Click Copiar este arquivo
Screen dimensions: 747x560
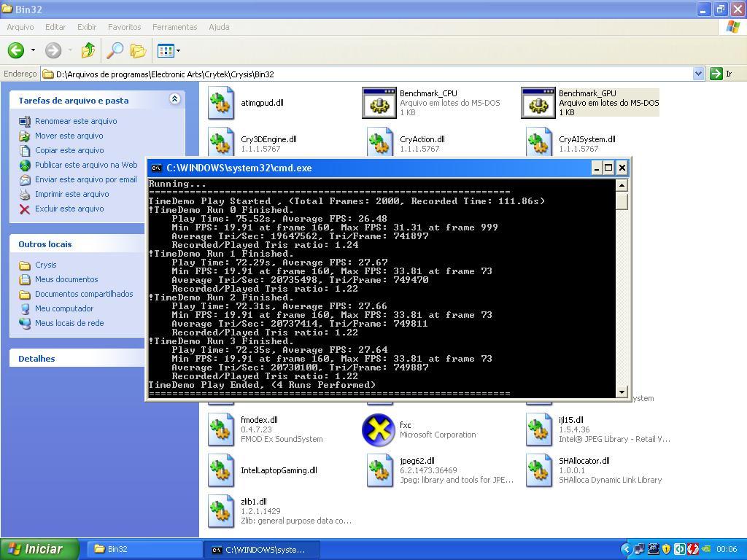tap(69, 150)
